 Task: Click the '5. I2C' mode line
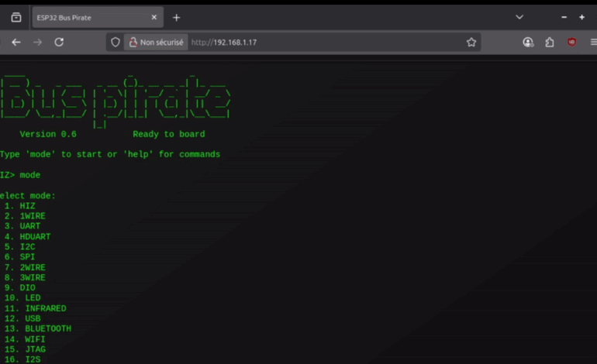tap(20, 247)
